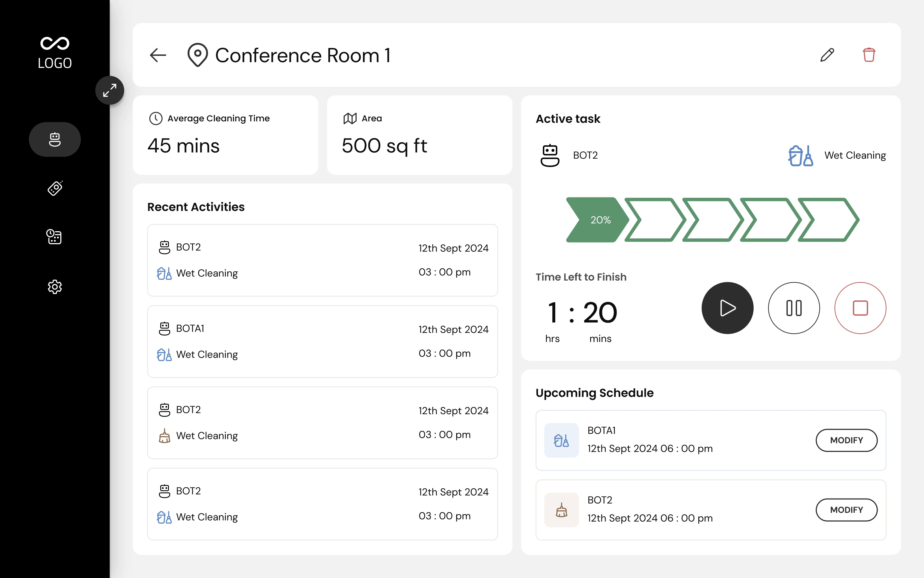Click the clock icon for Average Cleaning Time
924x578 pixels.
[156, 118]
